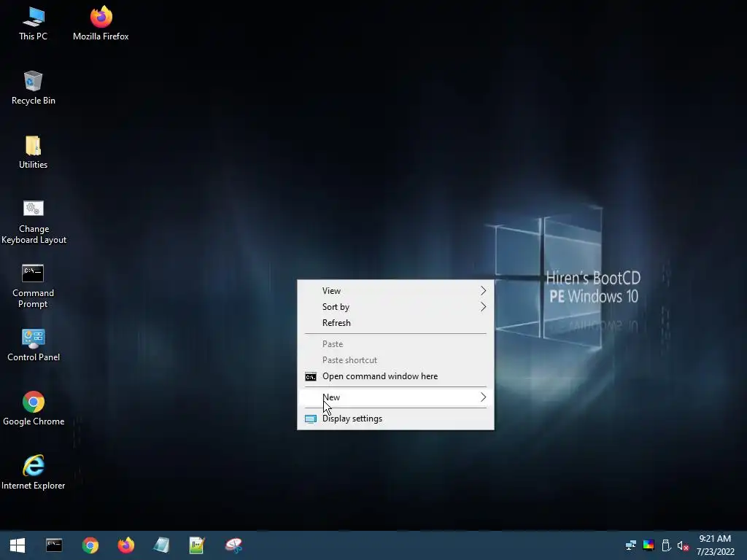Select the Mozilla Firefox desktop shortcut
The image size is (747, 560).
point(101,23)
